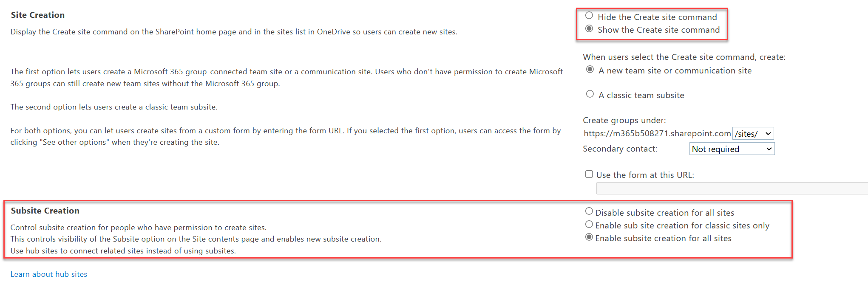Choose new team site or communication site

pos(590,69)
